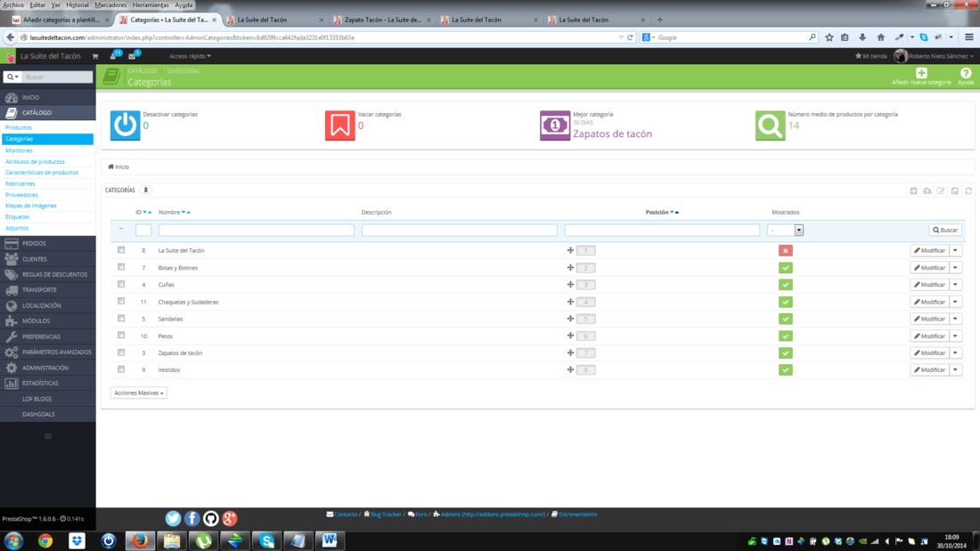This screenshot has width=980, height=551.
Task: Click the Vaciar categorías bookmark icon
Action: tap(340, 126)
